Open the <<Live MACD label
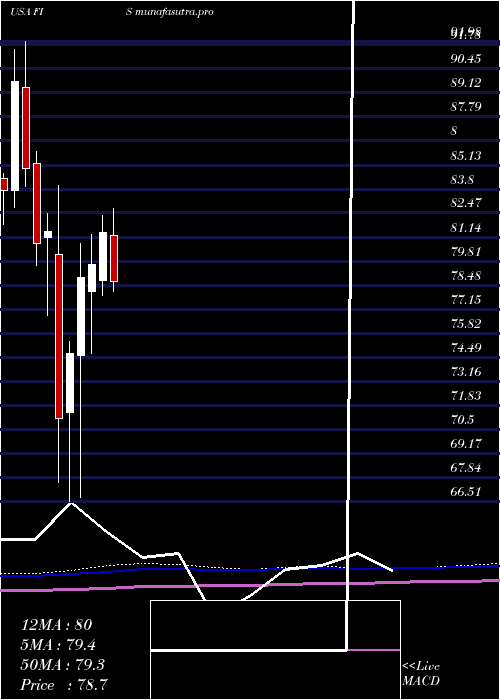The image size is (500, 700). pos(421,674)
